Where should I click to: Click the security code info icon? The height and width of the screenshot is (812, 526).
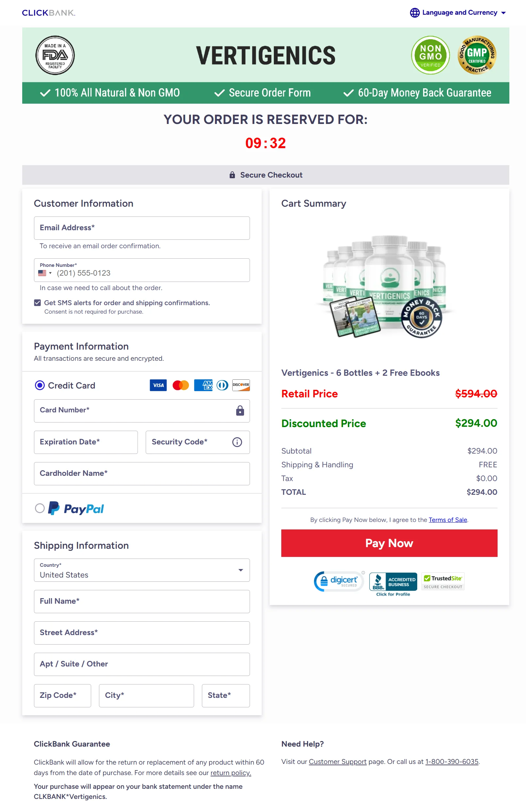click(x=237, y=442)
